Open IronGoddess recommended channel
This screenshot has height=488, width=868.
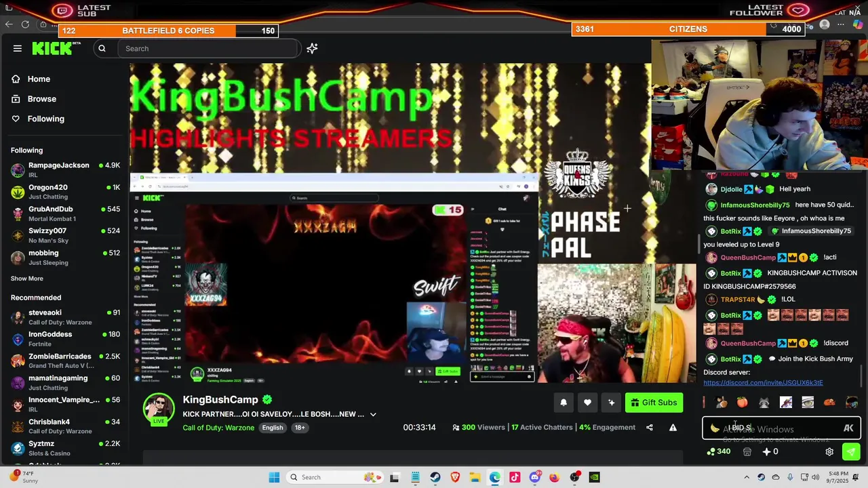64,339
